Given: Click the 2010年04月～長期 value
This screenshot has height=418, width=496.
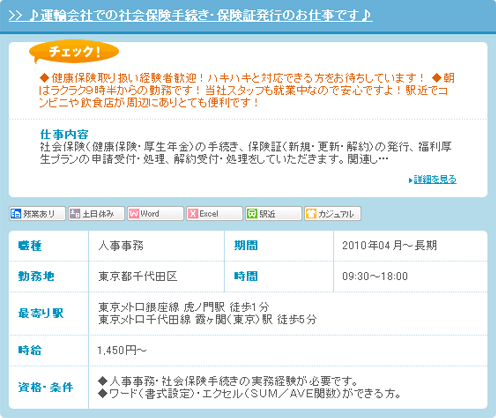Looking at the screenshot, I should 389,246.
